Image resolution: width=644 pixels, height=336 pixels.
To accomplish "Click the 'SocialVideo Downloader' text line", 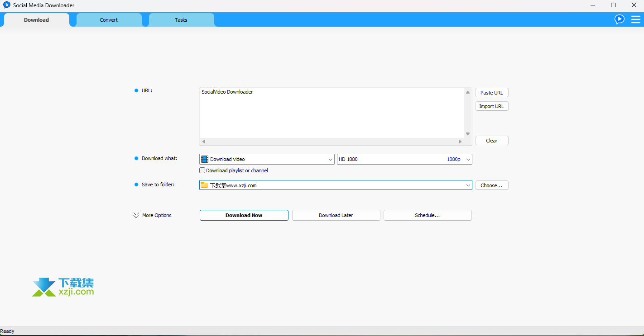I will click(227, 92).
